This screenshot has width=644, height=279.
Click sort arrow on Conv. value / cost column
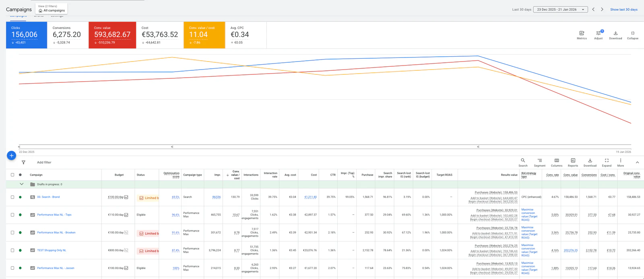(228, 175)
